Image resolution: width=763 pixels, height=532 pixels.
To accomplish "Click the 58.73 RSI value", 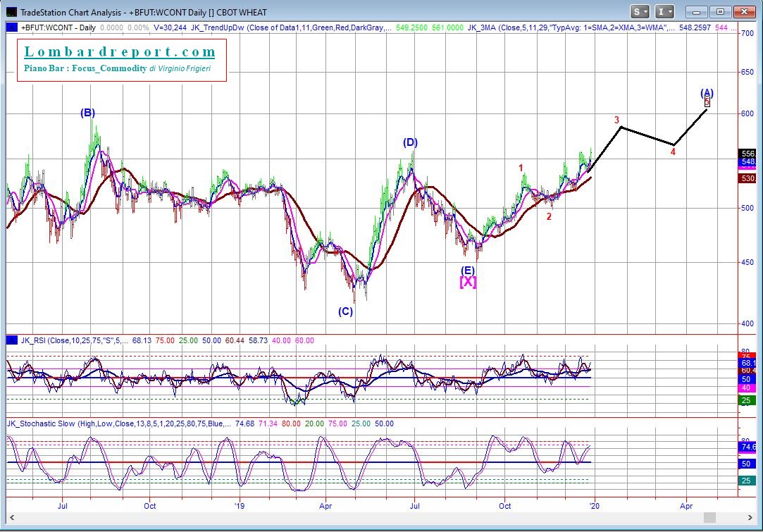I will (258, 340).
